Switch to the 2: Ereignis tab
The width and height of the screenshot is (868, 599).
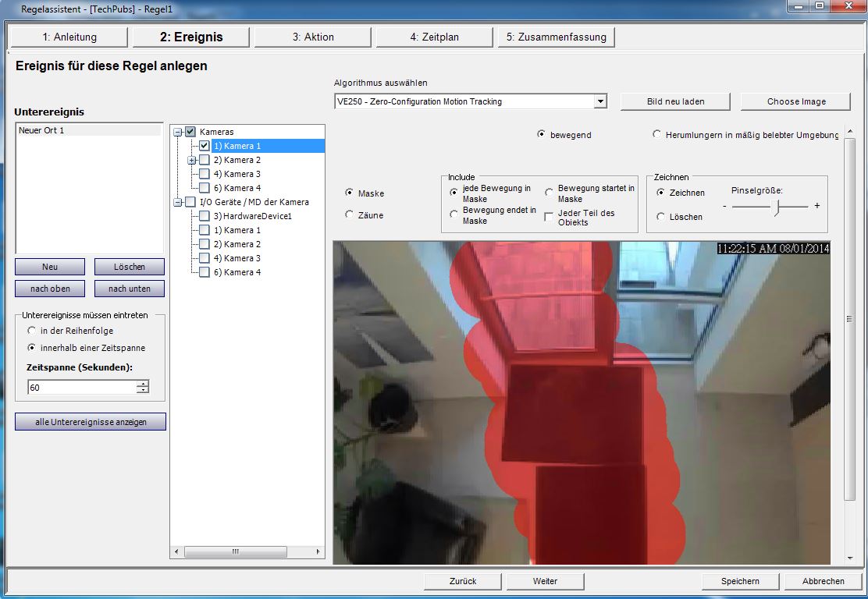pyautogui.click(x=191, y=37)
